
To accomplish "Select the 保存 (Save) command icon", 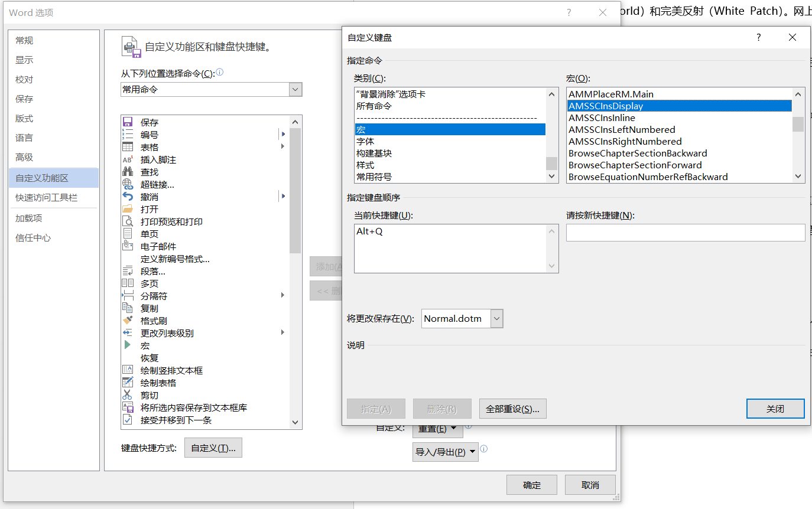I will [x=128, y=122].
